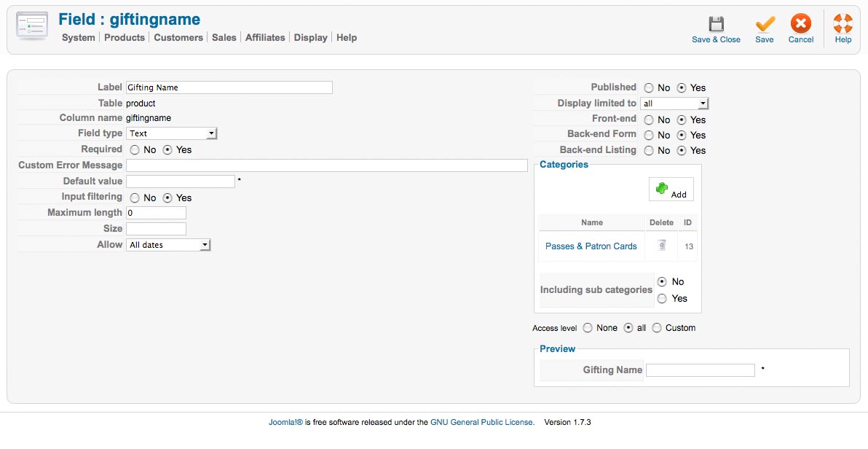This screenshot has width=868, height=449.
Task: Set Published to No
Action: [649, 88]
